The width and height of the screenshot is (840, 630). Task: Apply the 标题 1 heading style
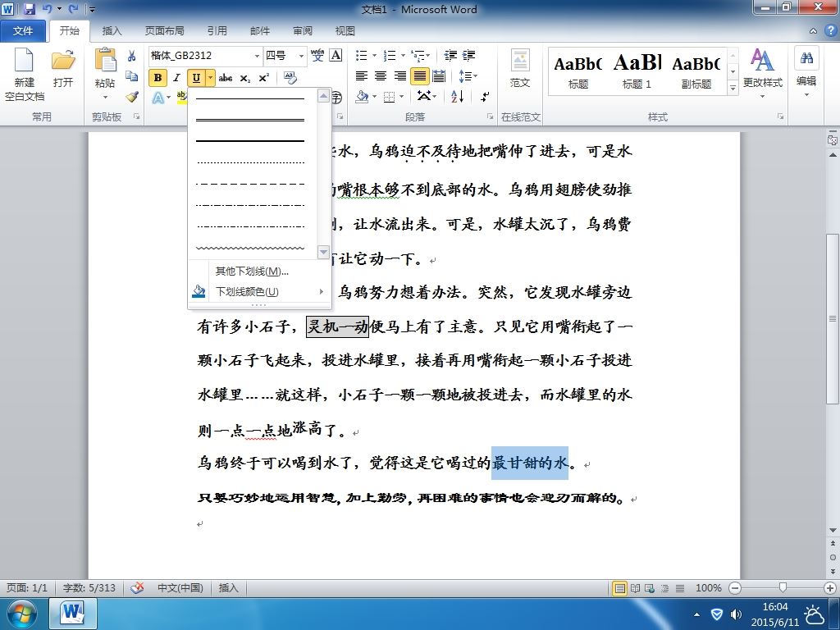637,71
